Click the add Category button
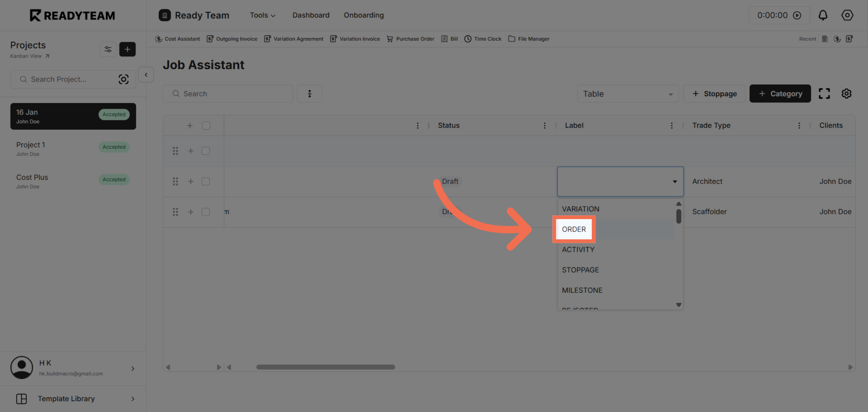This screenshot has height=412, width=868. (x=780, y=94)
